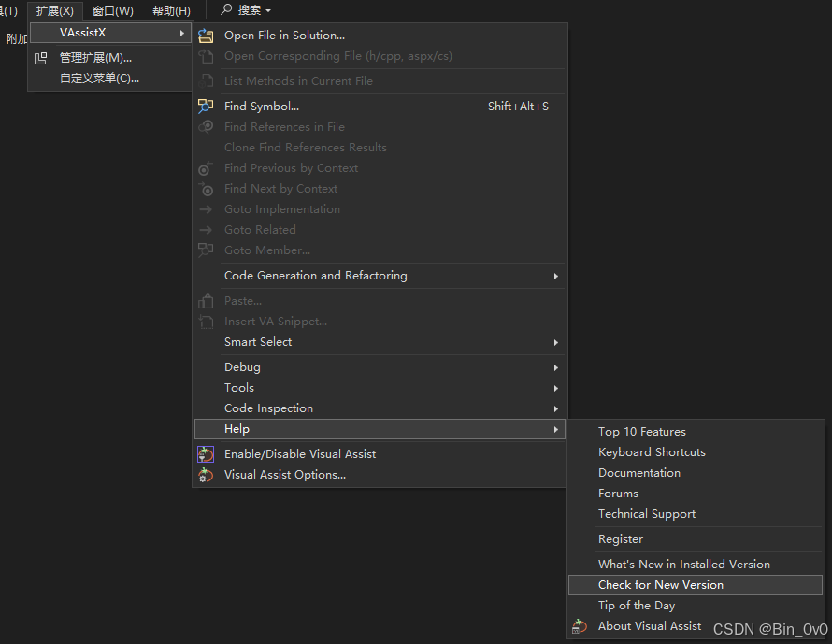Open Visual Assist Options...

(x=380, y=475)
